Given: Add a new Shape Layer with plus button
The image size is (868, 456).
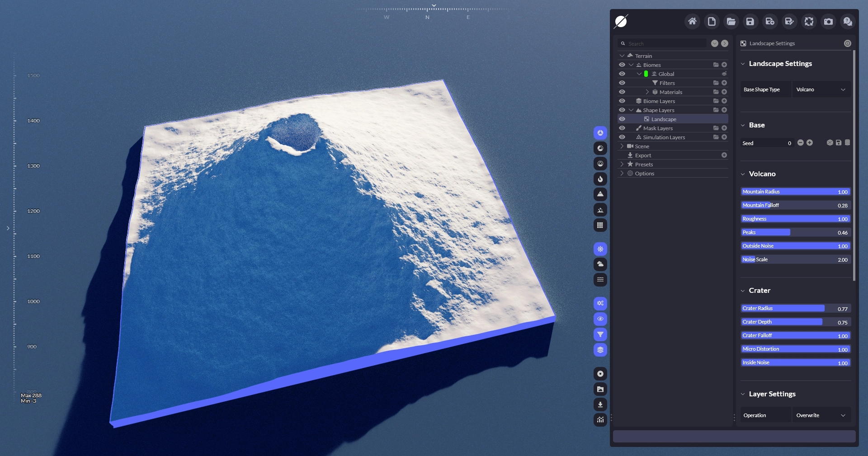Looking at the screenshot, I should pos(724,110).
